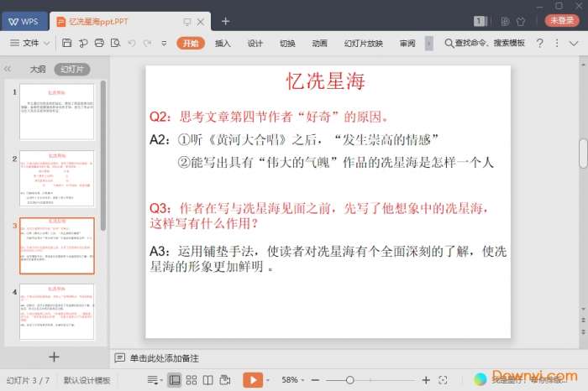588x391 pixels.
Task: Zoom in with the plus button
Action: pyautogui.click(x=426, y=380)
